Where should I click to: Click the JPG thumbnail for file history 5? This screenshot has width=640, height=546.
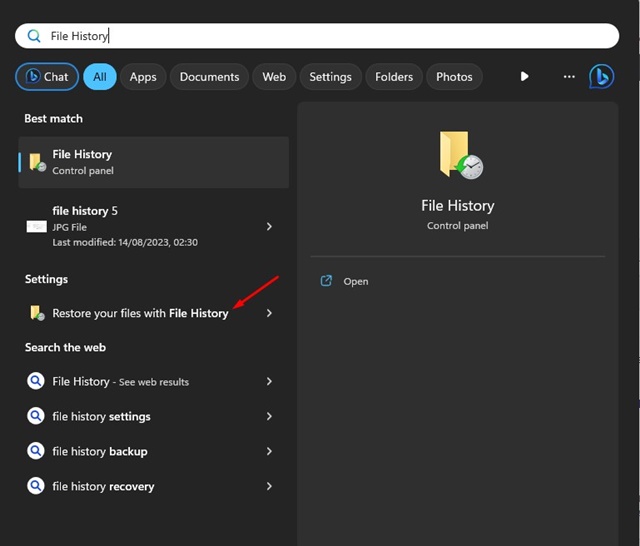pos(36,227)
